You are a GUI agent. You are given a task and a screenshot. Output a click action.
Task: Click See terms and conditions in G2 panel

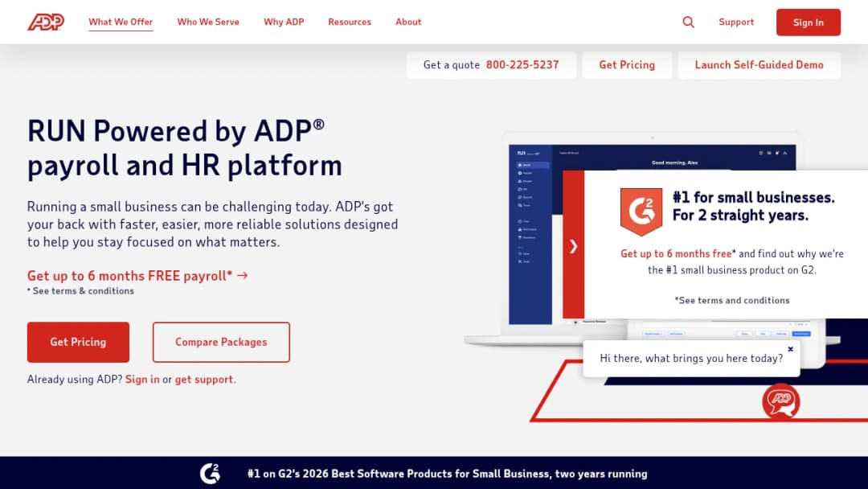coord(732,300)
